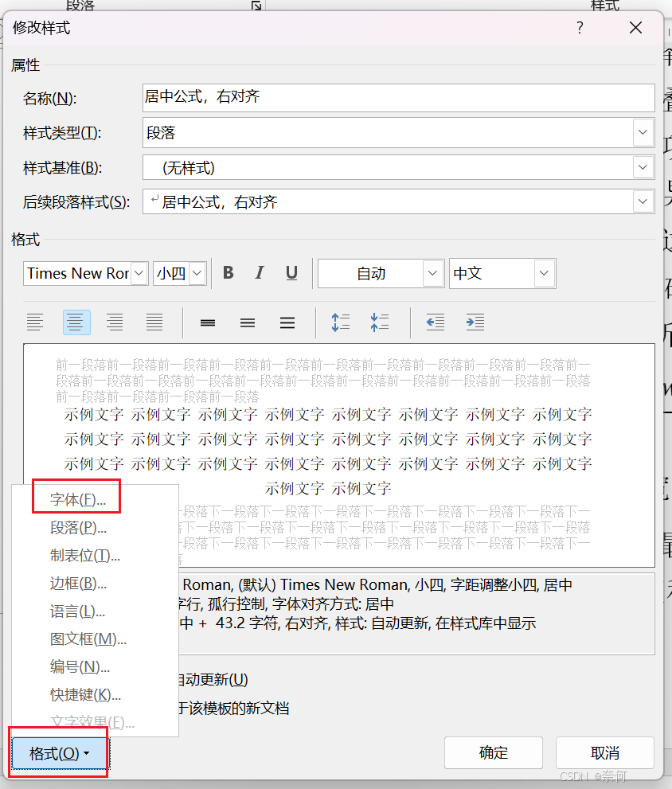Click the 取消 button

tap(604, 752)
